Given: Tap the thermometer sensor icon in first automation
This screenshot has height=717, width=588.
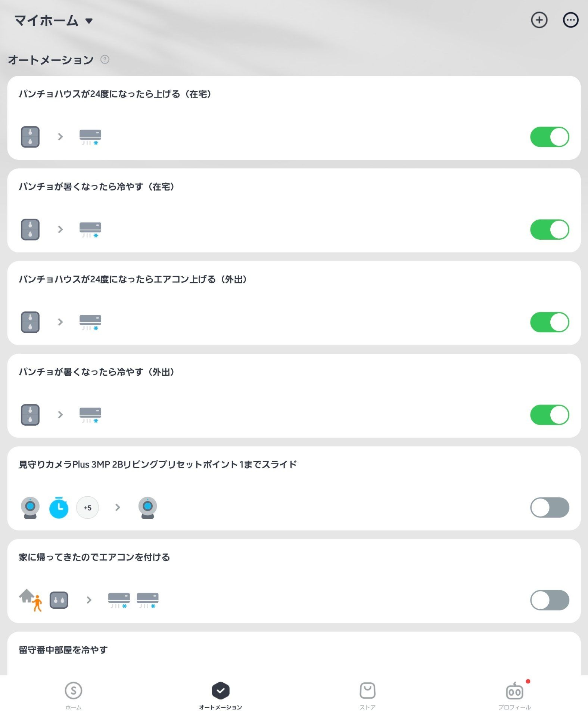Looking at the screenshot, I should (x=30, y=137).
